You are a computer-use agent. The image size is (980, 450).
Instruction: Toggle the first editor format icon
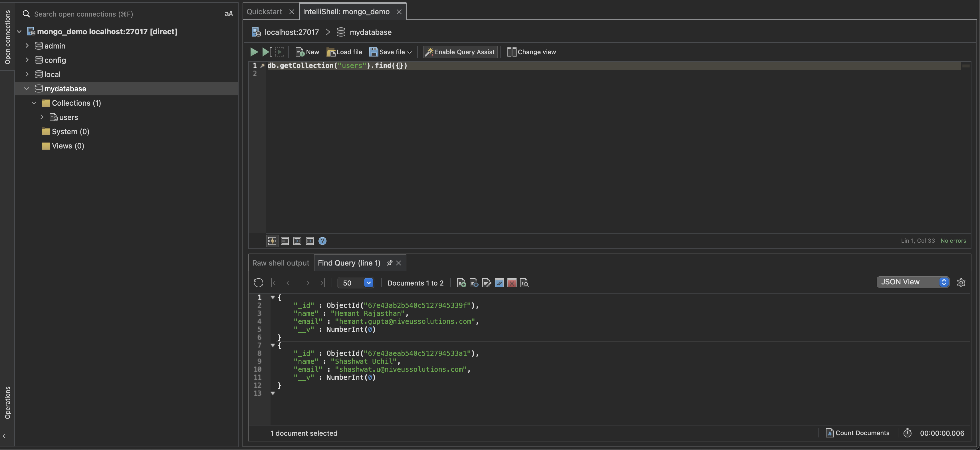click(272, 241)
